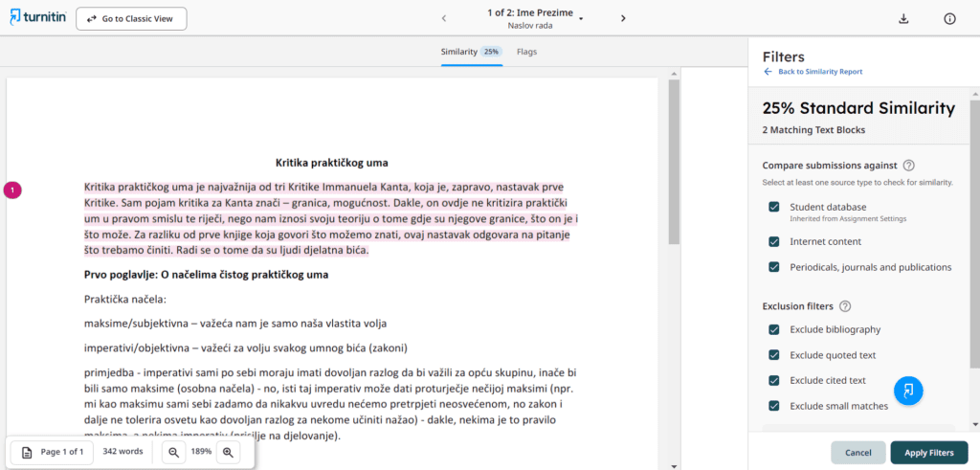Click the 25% similarity badge
Screen dimensions: 980x470
[x=491, y=52]
